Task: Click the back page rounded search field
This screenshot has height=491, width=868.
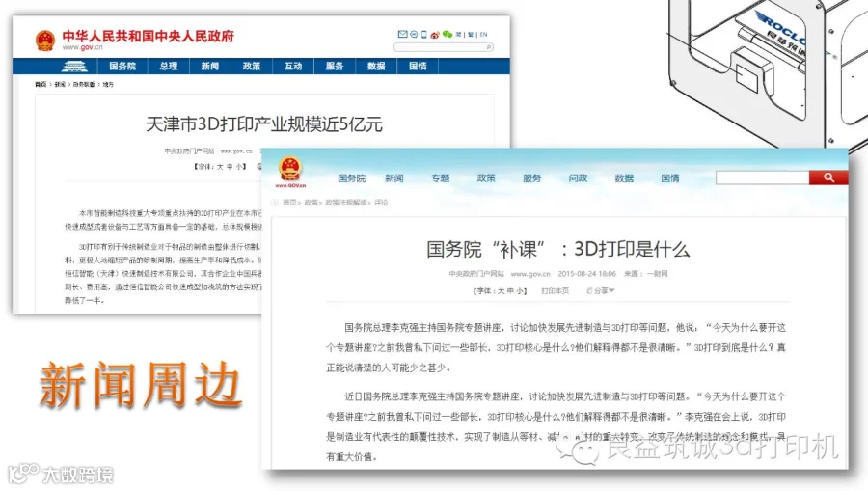Action: click(443, 47)
